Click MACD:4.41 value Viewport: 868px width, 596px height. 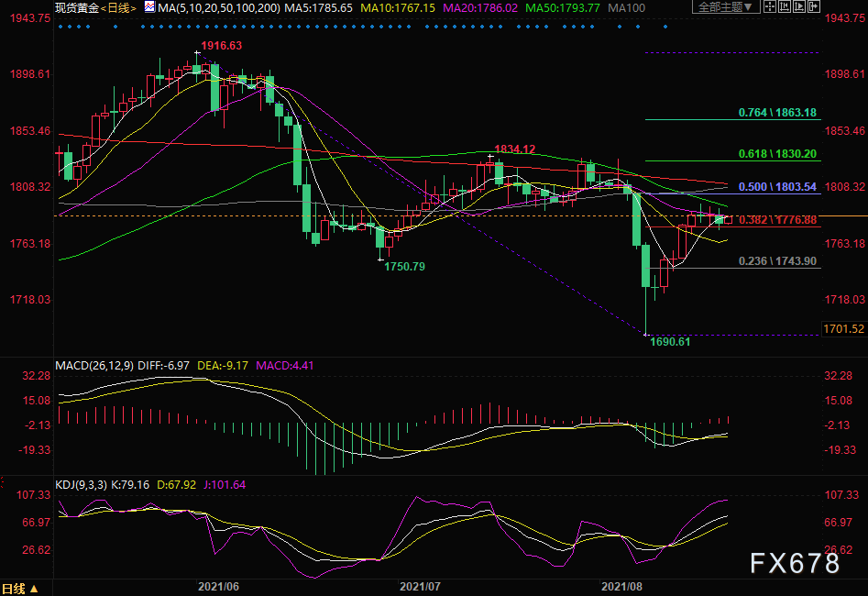pyautogui.click(x=284, y=366)
